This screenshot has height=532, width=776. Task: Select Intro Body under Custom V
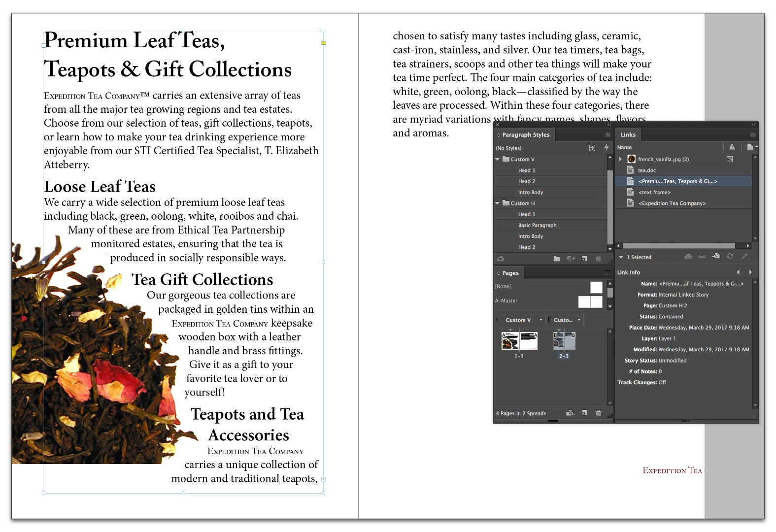[x=550, y=192]
